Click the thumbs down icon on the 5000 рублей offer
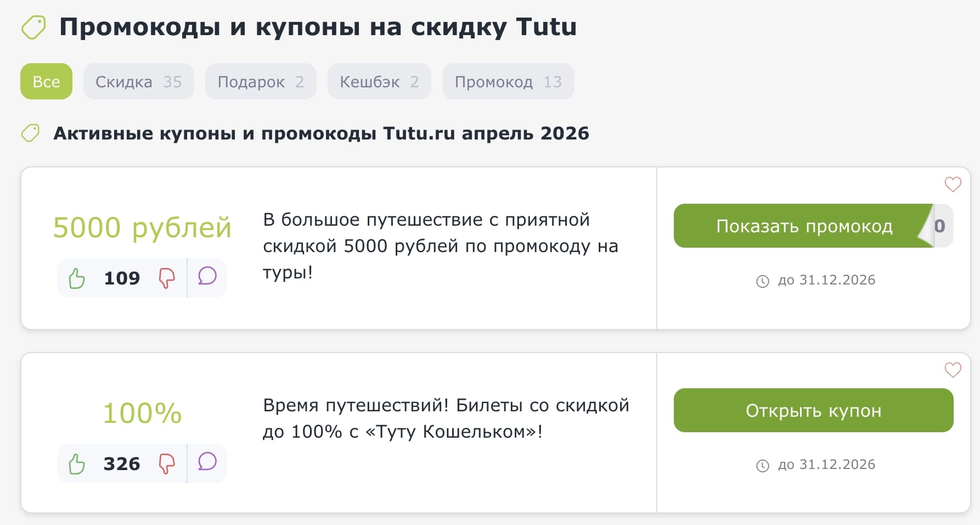980x525 pixels. 168,278
